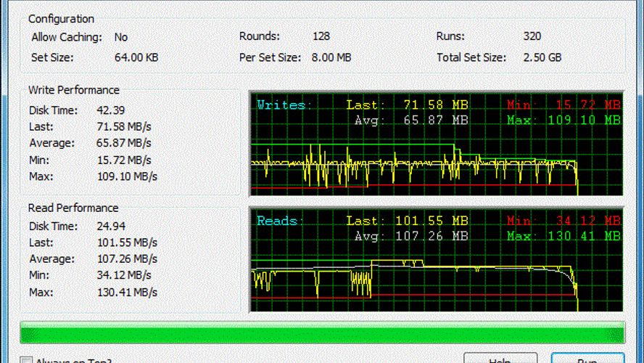Viewport: 644px width, 363px height.
Task: Enable the Always on Top checkbox
Action: pyautogui.click(x=26, y=360)
